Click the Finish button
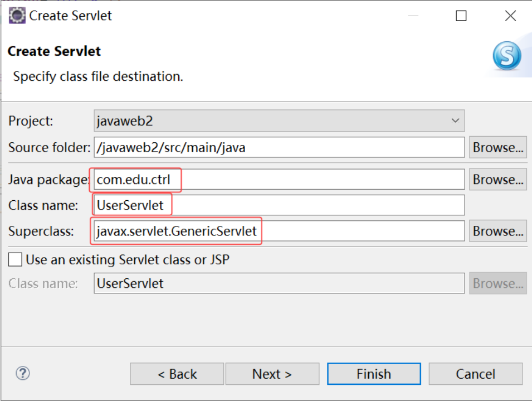This screenshot has height=401, width=532. [x=374, y=374]
